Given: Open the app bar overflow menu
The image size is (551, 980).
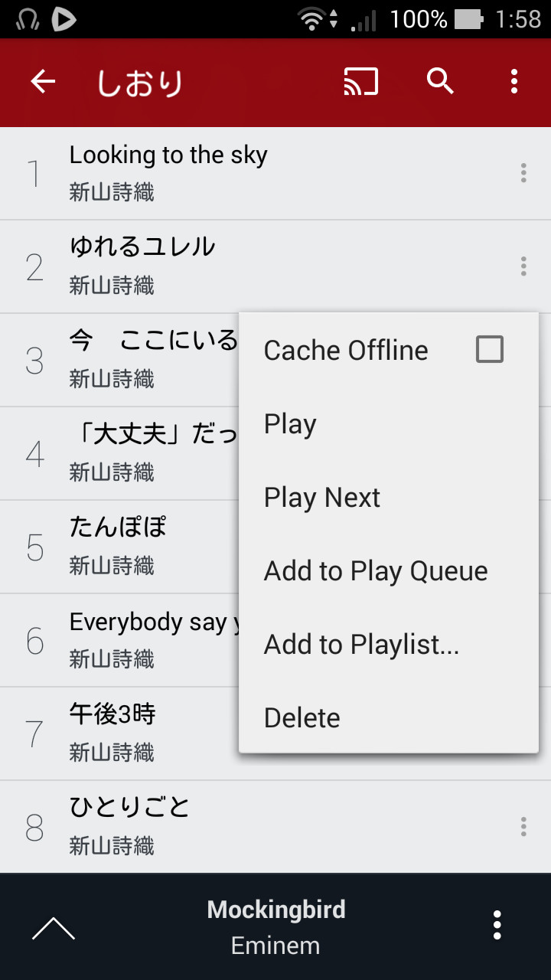Looking at the screenshot, I should pyautogui.click(x=514, y=81).
